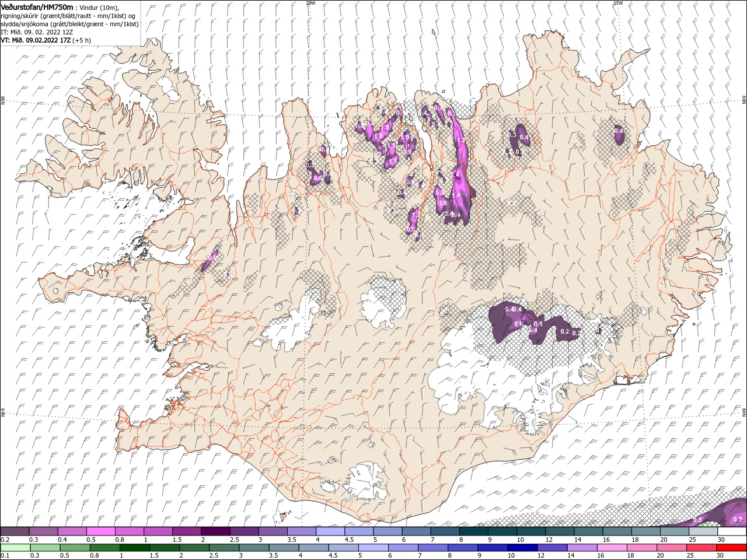747x560 pixels.
Task: Pick the top legend swatch between 6 and 7
Action: coord(416,531)
